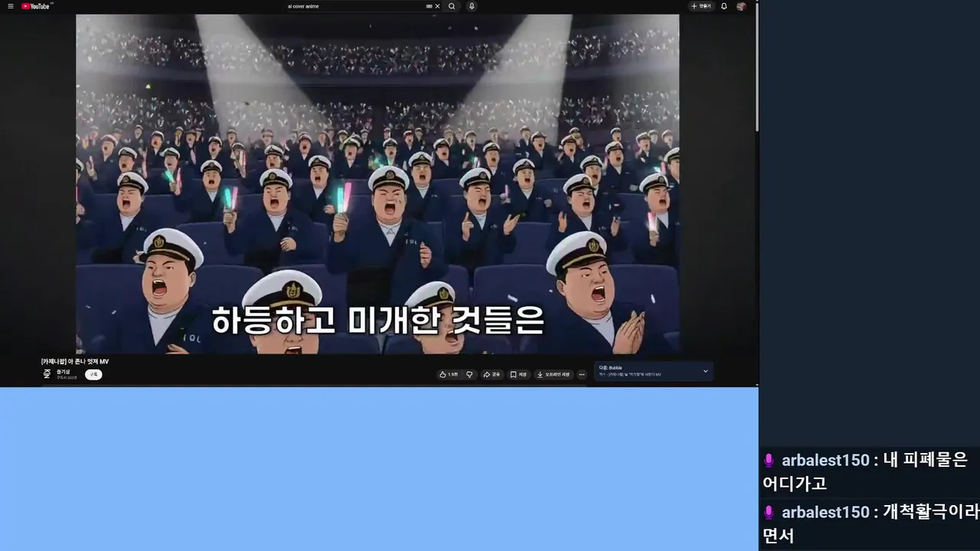
Task: Open the account avatar menu
Action: click(x=741, y=6)
